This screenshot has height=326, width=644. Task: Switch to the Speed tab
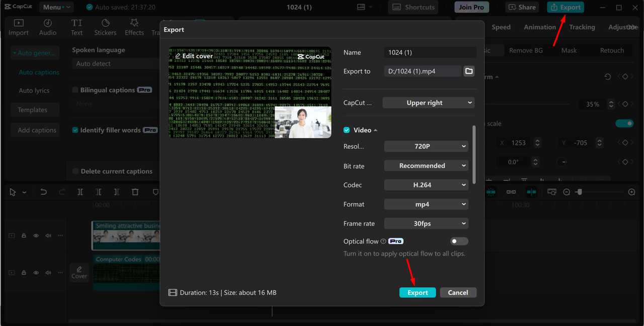pyautogui.click(x=501, y=27)
